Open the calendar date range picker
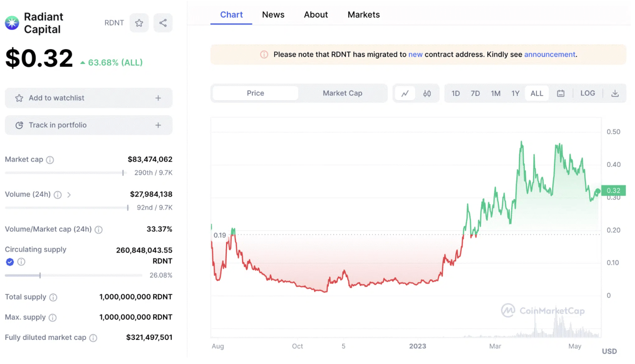The image size is (635, 364). [561, 93]
